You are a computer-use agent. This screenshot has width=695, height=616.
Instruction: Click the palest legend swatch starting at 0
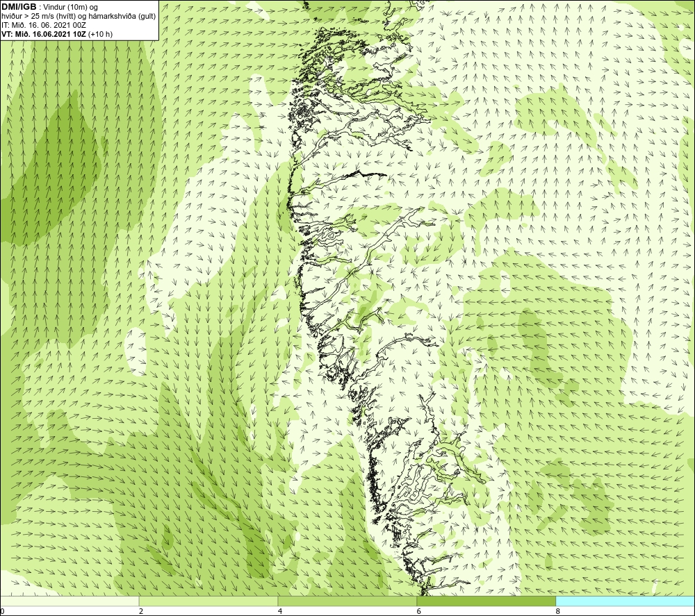click(69, 601)
